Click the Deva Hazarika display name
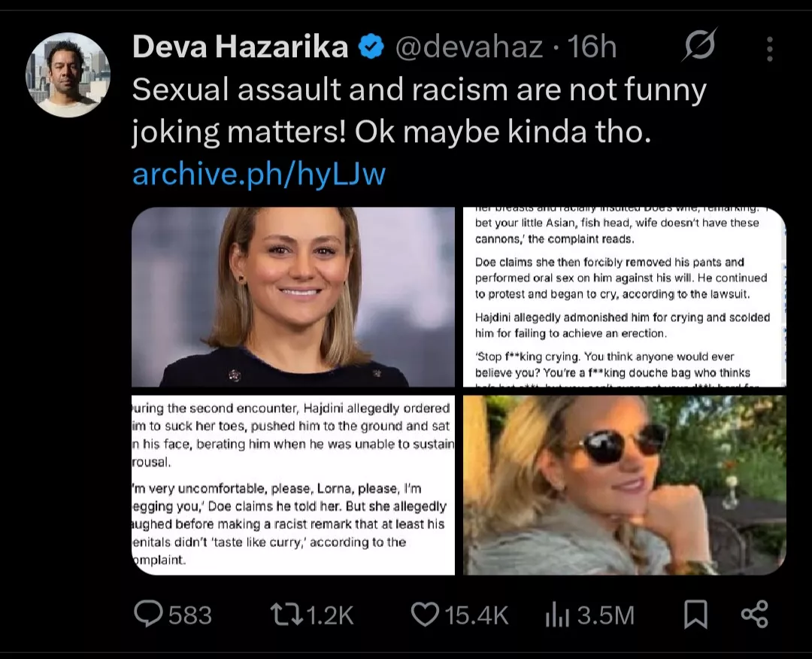The width and height of the screenshot is (812, 659). point(240,47)
